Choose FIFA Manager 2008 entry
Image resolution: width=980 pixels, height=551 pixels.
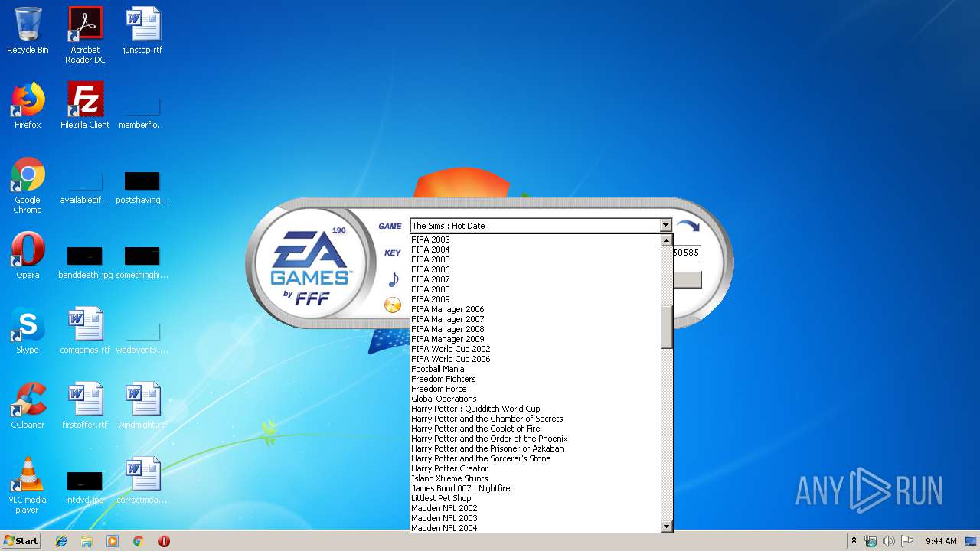point(534,329)
